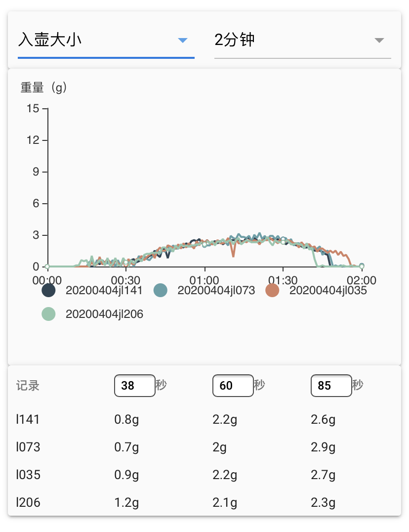Toggle the 20200404jl035 legend series

tap(327, 290)
